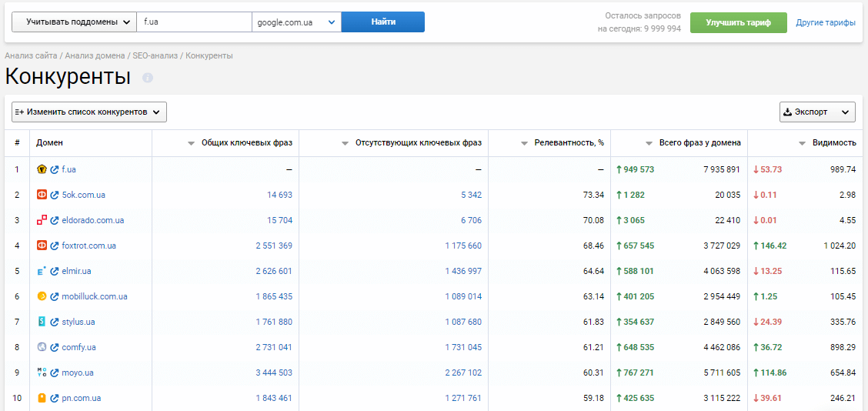The height and width of the screenshot is (411, 868).
Task: Open the Другие тарифы link
Action: (x=826, y=23)
